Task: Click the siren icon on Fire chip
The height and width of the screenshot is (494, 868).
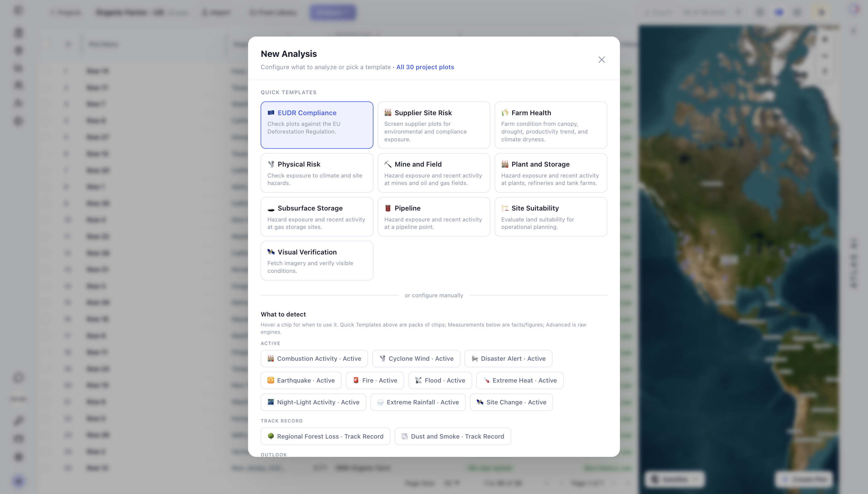Action: [356, 380]
